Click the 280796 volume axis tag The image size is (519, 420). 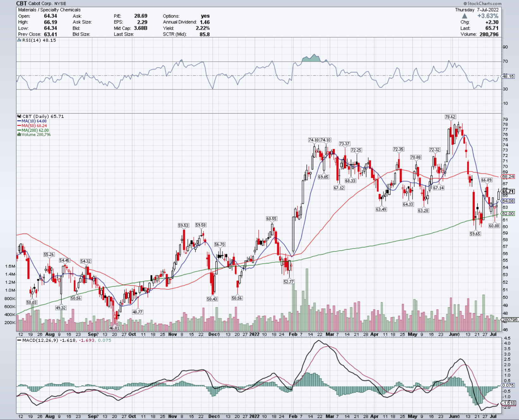510,320
